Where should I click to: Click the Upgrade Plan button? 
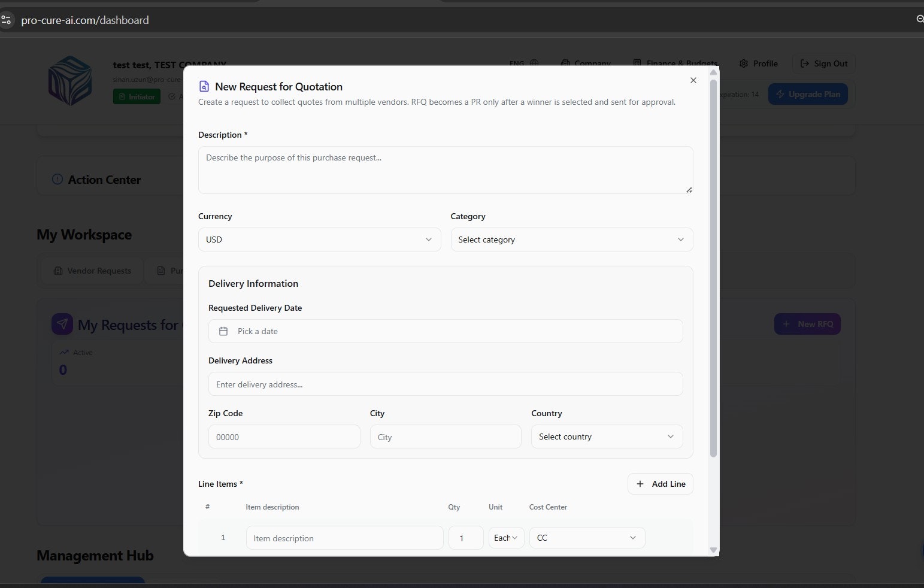click(x=808, y=94)
